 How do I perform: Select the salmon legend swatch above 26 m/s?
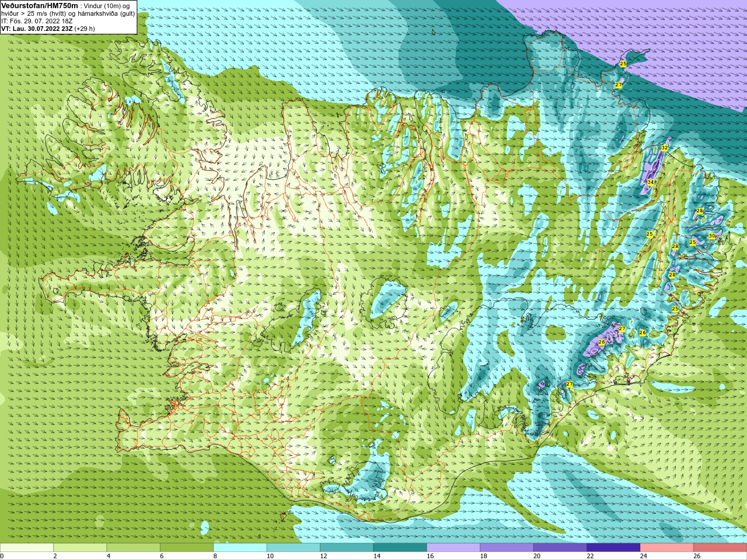720,547
